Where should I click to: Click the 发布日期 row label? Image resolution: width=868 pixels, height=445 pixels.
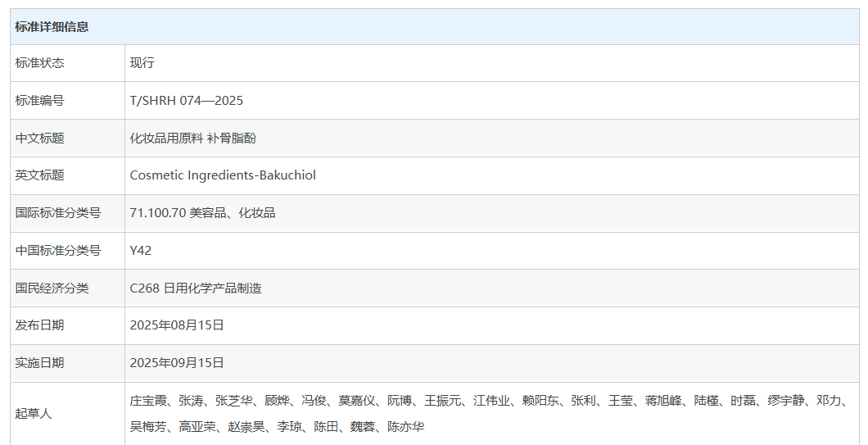(x=39, y=325)
